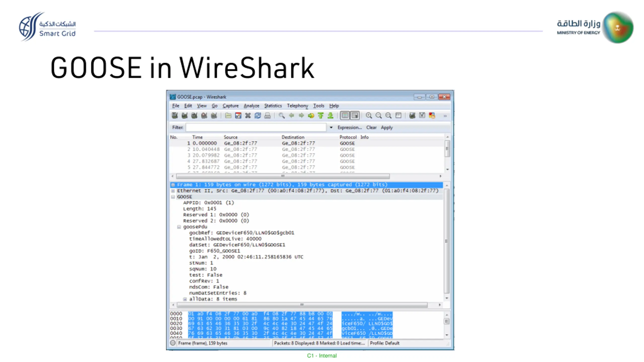644x362 pixels.
Task: Open coloring rules toolbar icon
Action: 432,116
